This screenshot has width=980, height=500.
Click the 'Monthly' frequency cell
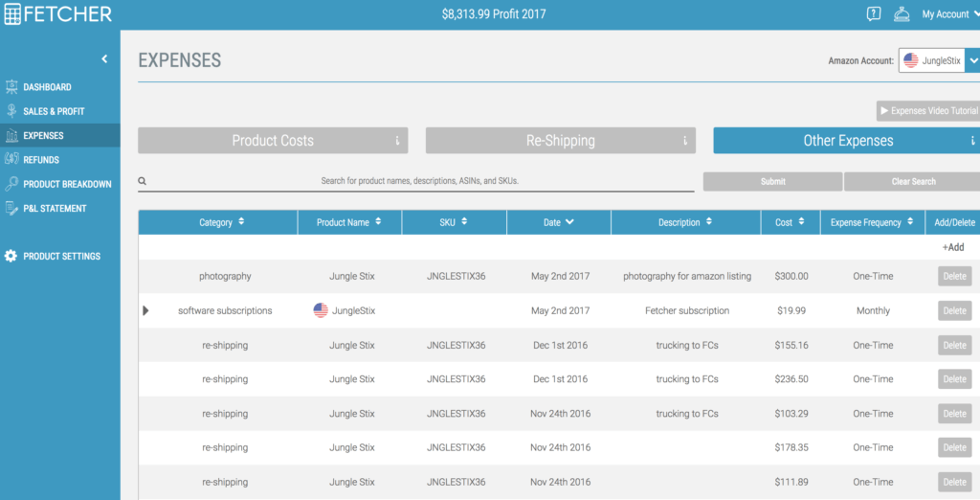[x=873, y=310]
